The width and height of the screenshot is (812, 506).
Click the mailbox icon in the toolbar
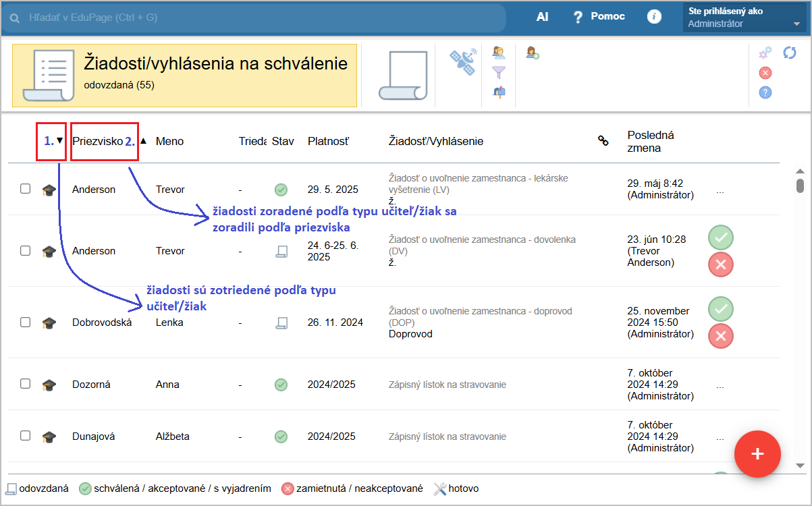pyautogui.click(x=499, y=91)
